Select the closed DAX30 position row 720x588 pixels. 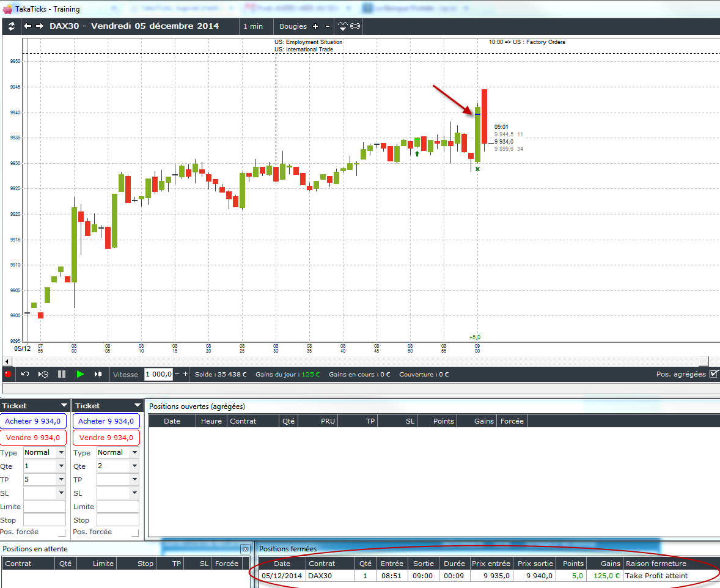(x=488, y=576)
